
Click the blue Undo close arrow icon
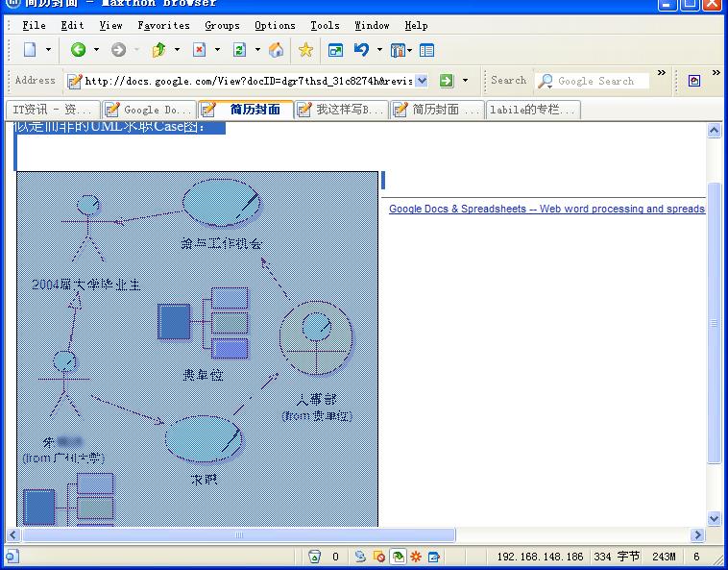coord(361,50)
